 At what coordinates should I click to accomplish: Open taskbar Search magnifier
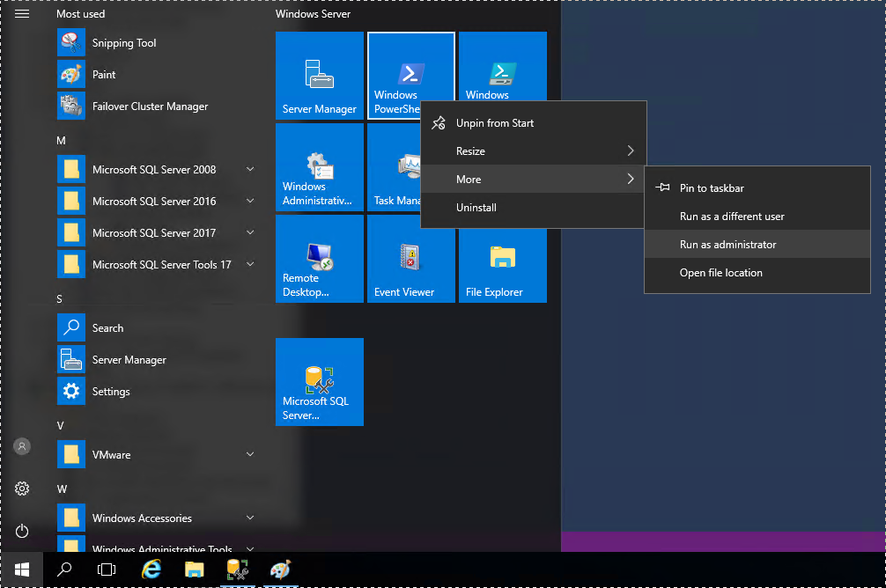64,570
